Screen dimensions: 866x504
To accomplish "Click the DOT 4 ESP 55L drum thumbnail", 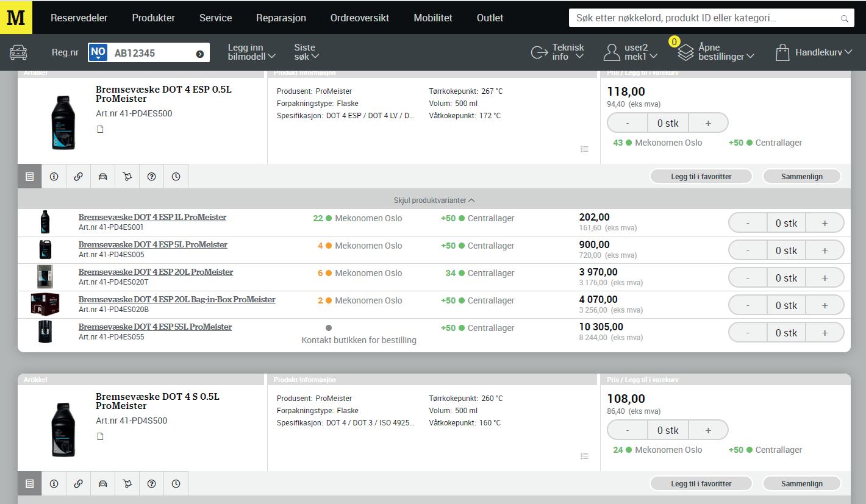I will (x=45, y=332).
